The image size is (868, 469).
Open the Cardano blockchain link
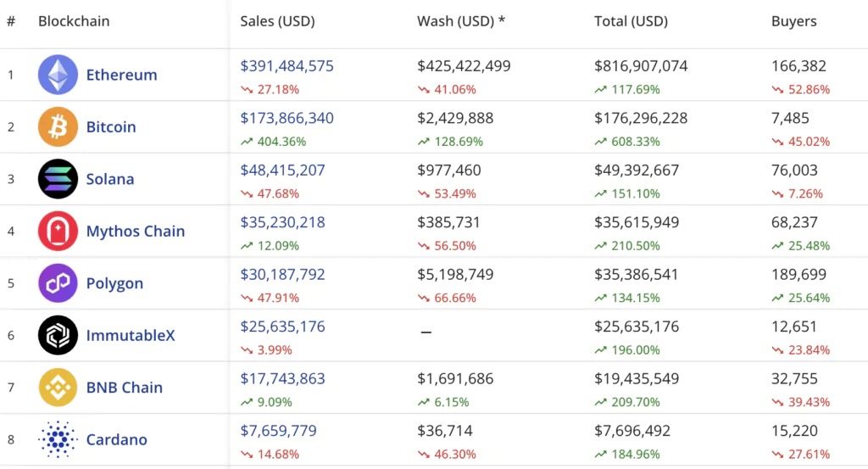(x=117, y=439)
